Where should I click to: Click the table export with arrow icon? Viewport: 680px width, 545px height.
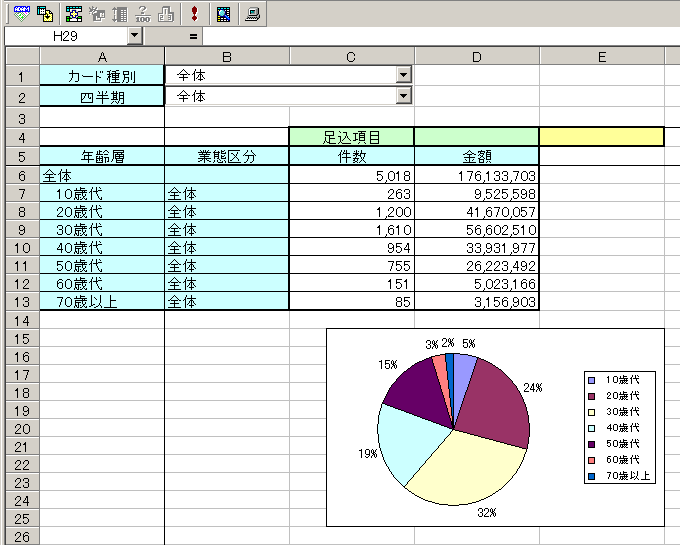tap(45, 13)
